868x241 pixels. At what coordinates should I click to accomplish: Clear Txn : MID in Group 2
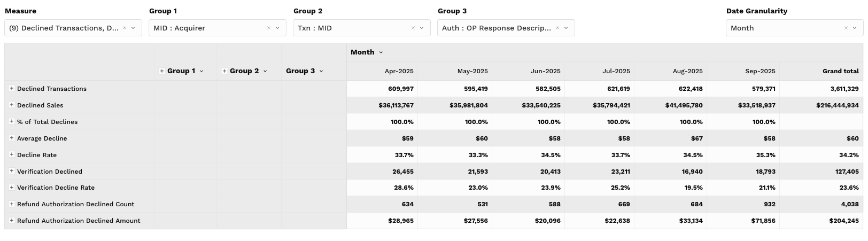413,28
